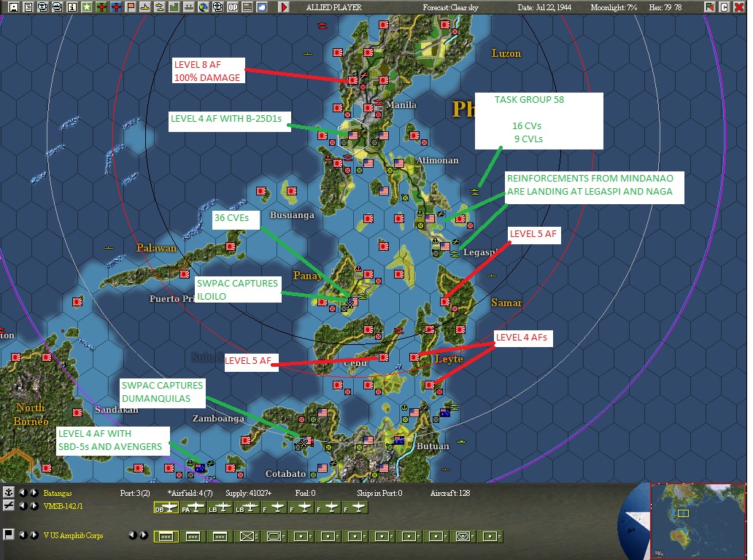This screenshot has width=753, height=560.
Task: Select the crossed-oval unit icon in land row
Action: tap(464, 537)
